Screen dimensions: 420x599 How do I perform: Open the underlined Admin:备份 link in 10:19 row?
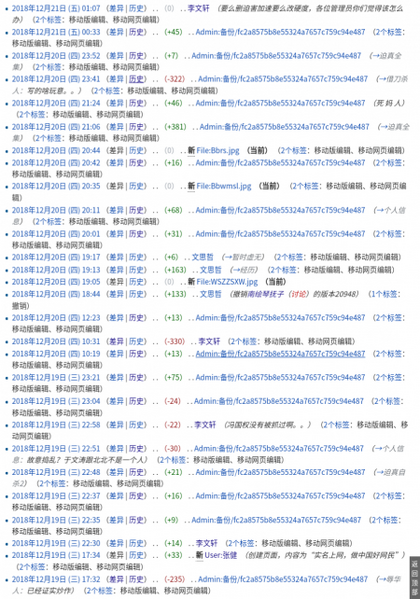[x=280, y=353]
